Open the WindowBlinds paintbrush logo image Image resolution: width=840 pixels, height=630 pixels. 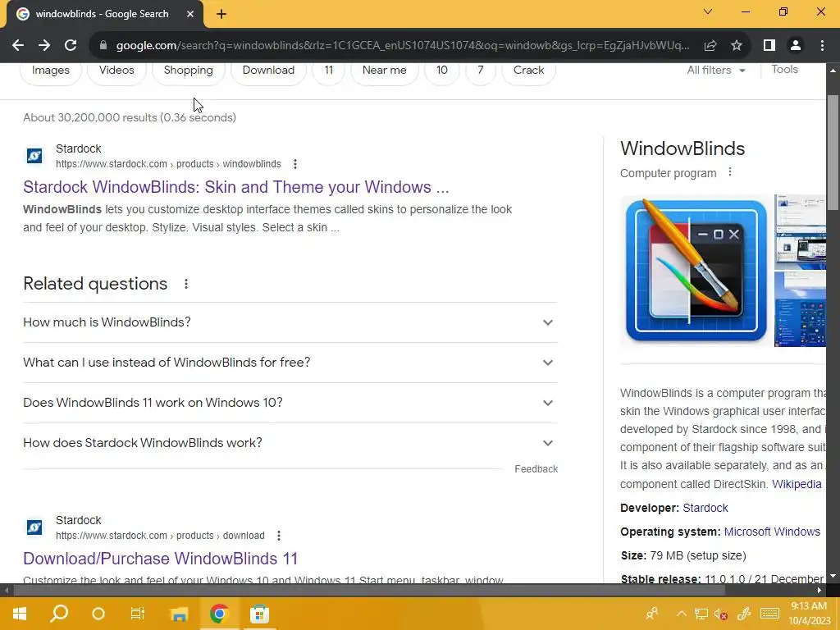click(696, 271)
